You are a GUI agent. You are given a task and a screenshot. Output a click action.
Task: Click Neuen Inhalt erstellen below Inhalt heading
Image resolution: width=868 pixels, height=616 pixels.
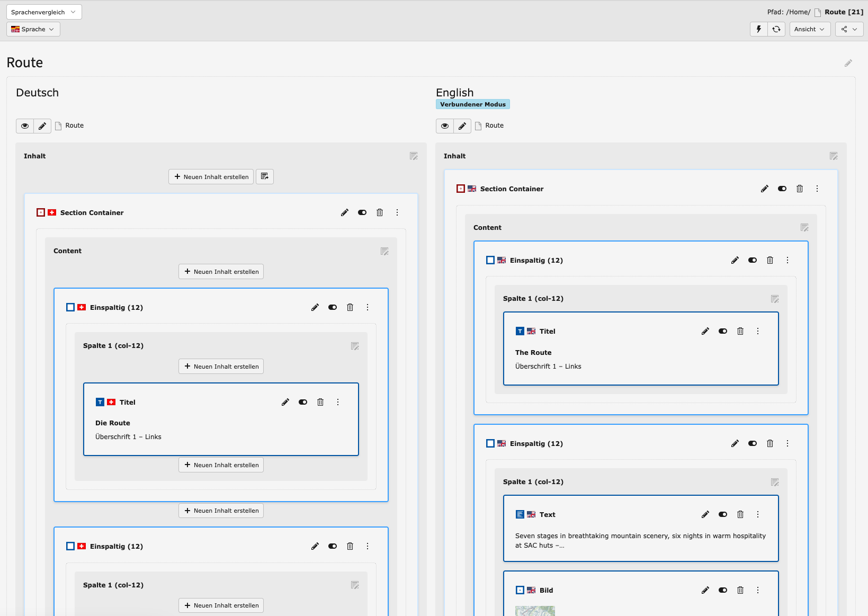[x=211, y=176]
